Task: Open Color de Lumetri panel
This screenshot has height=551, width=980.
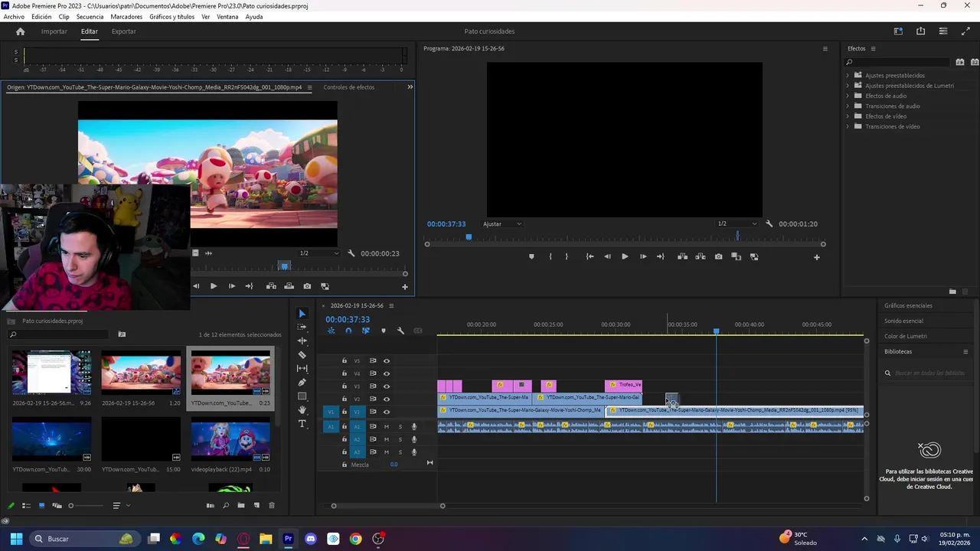Action: click(905, 336)
